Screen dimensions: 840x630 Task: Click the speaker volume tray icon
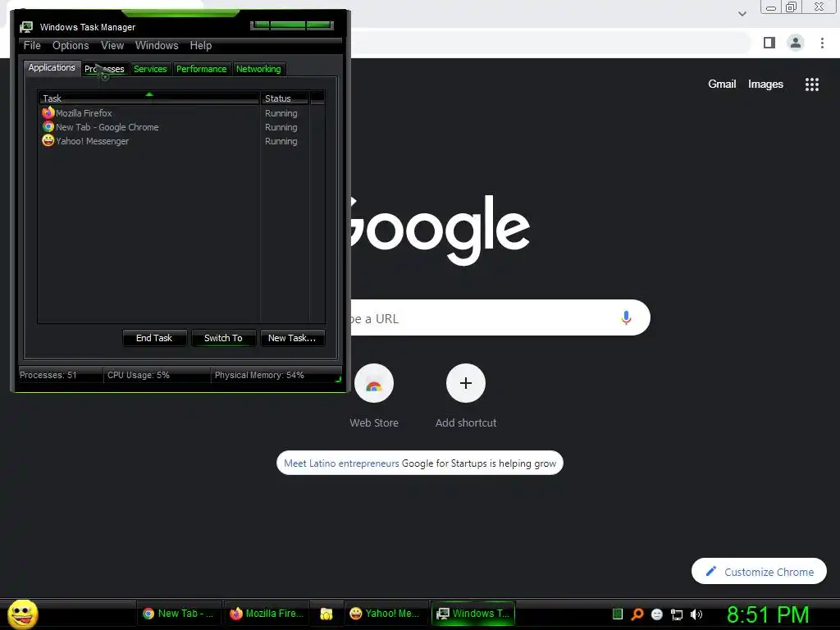pos(696,614)
